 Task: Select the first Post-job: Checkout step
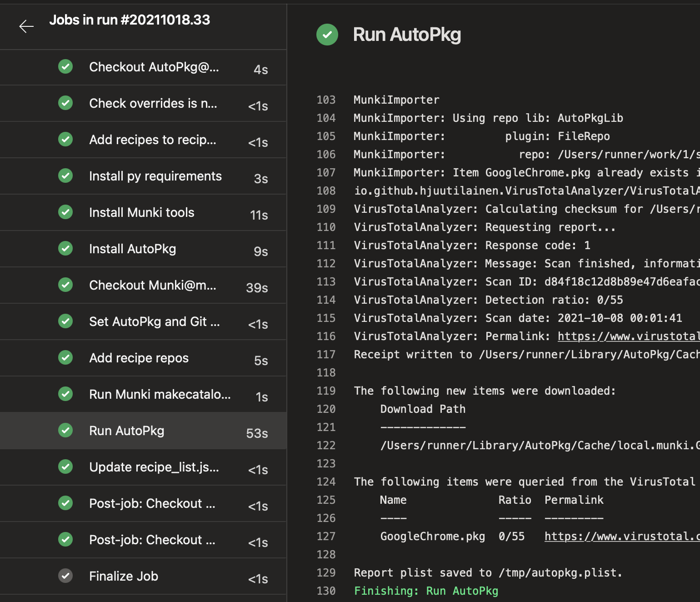coord(152,503)
